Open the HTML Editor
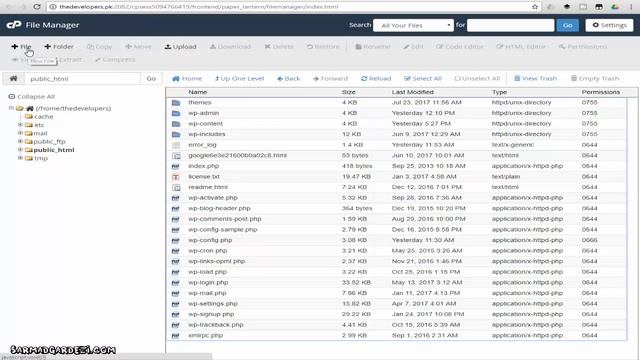640x360 pixels. coord(520,47)
